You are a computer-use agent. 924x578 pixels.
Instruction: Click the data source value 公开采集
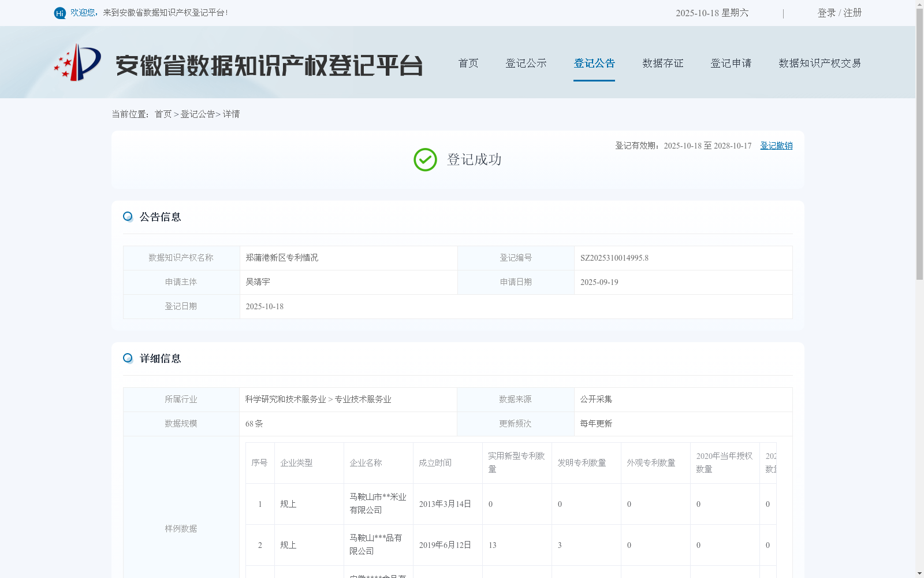[x=596, y=399]
